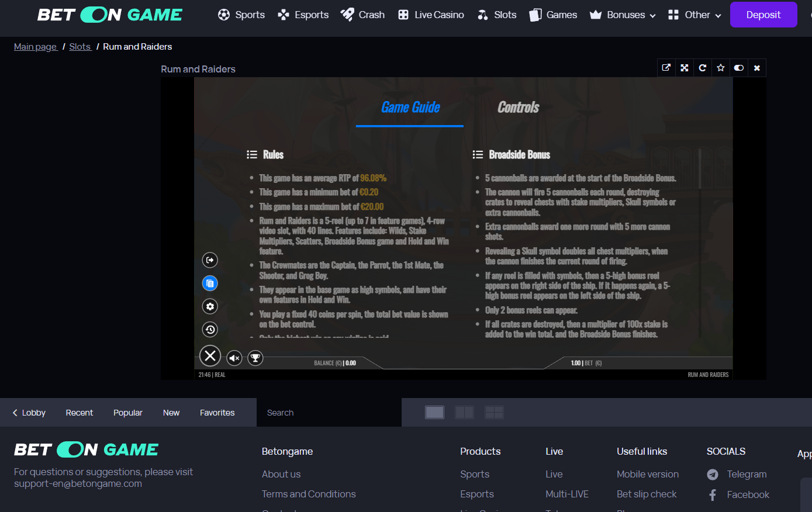Open Mobile version footer link

click(x=648, y=474)
